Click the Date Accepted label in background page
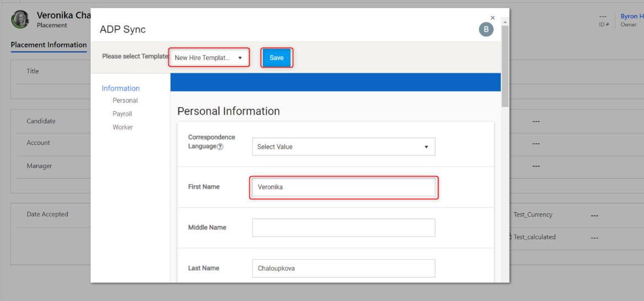This screenshot has height=301, width=644. pos(47,214)
